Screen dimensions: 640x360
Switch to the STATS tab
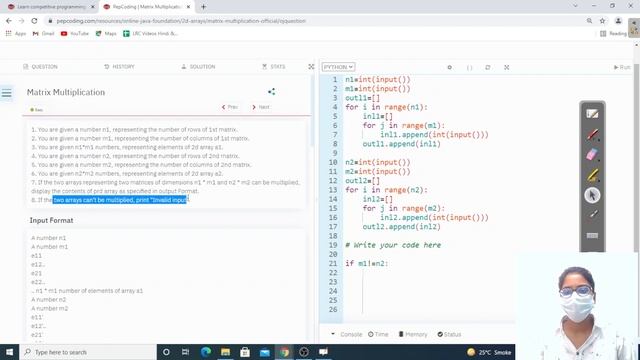click(273, 67)
